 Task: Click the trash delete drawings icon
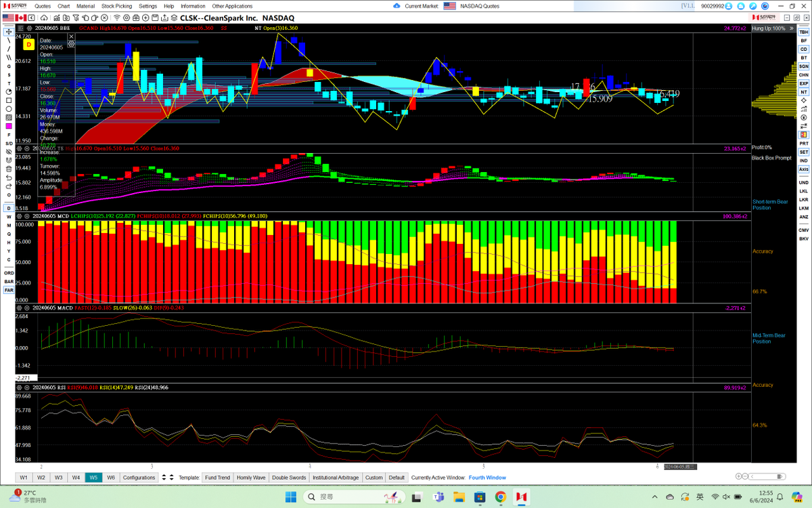pyautogui.click(x=9, y=169)
